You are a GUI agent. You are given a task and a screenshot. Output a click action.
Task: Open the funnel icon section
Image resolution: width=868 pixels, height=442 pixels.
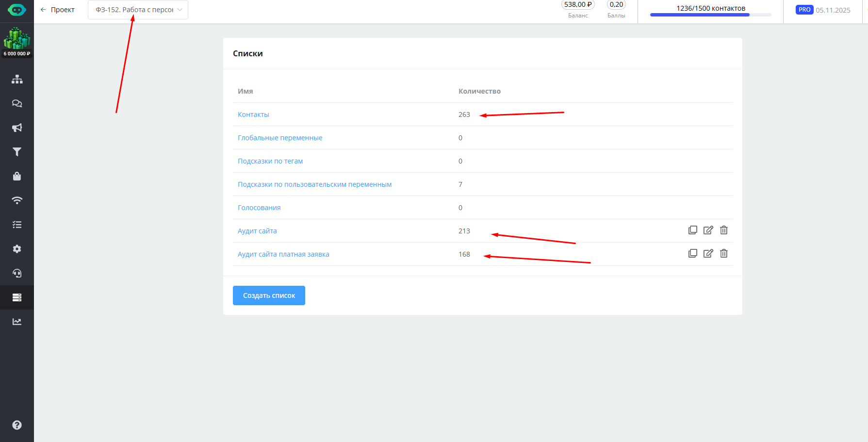pyautogui.click(x=17, y=152)
